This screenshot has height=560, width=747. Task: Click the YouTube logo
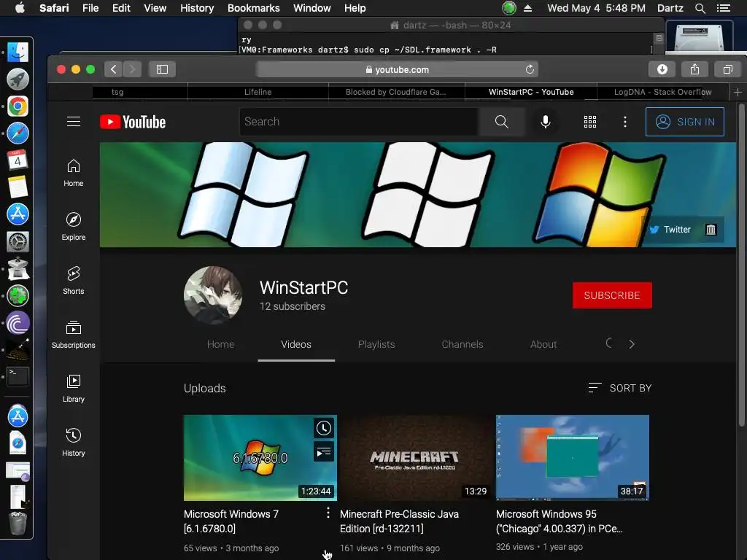[133, 122]
